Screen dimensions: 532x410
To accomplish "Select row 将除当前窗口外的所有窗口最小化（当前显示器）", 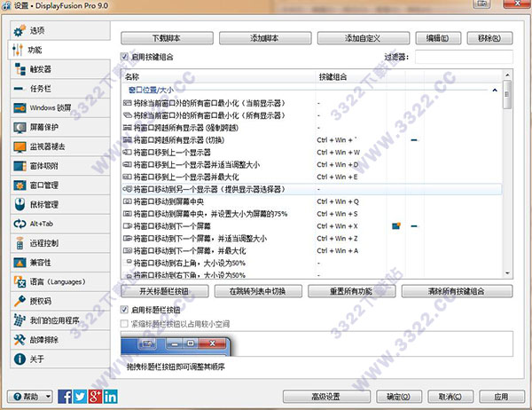I will pos(311,103).
